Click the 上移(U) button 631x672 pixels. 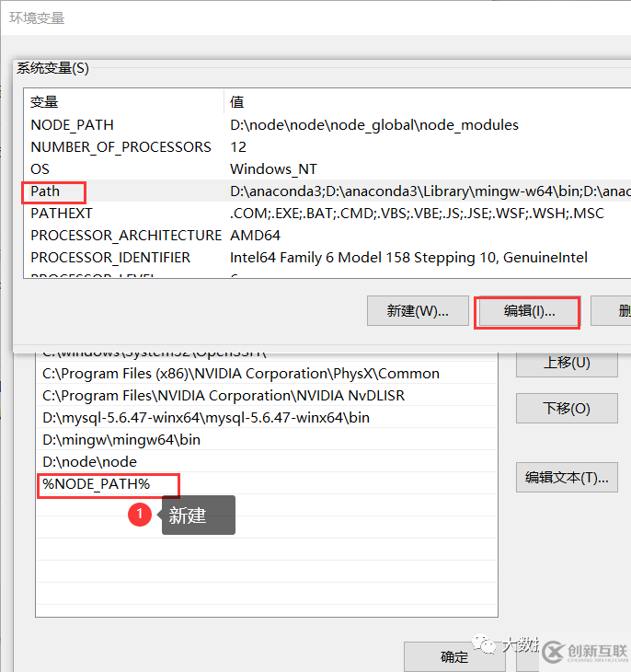(x=567, y=364)
